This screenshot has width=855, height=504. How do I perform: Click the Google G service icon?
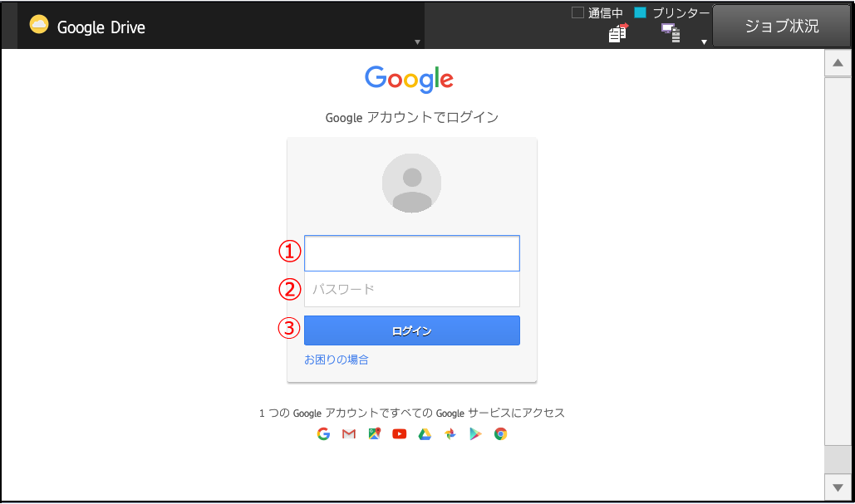[x=323, y=433]
